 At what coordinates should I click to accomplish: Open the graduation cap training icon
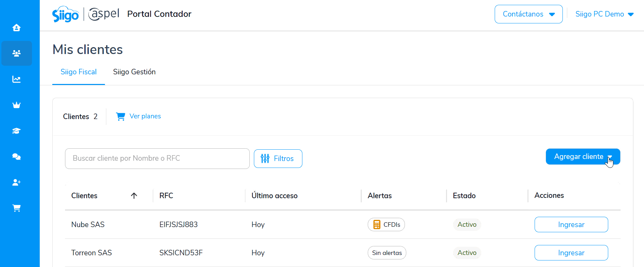(x=17, y=131)
